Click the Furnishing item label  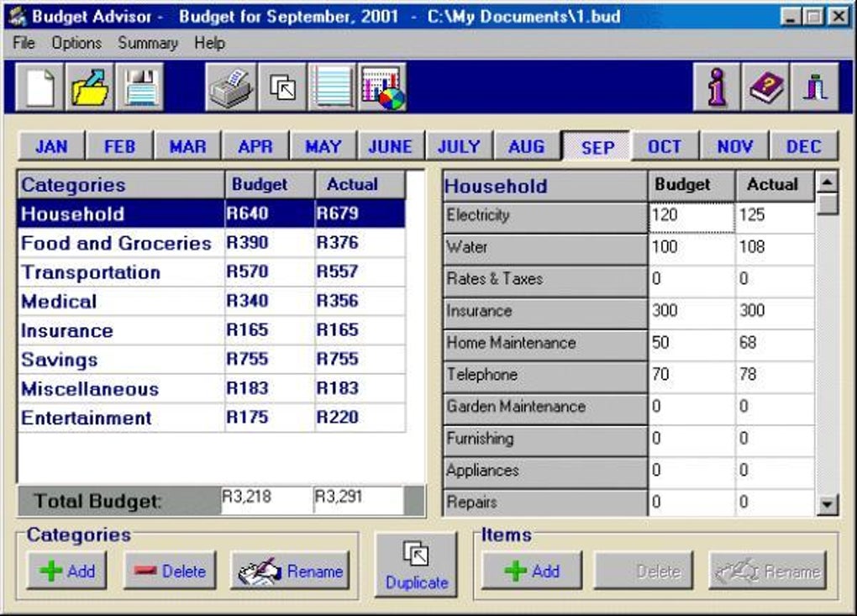point(545,440)
